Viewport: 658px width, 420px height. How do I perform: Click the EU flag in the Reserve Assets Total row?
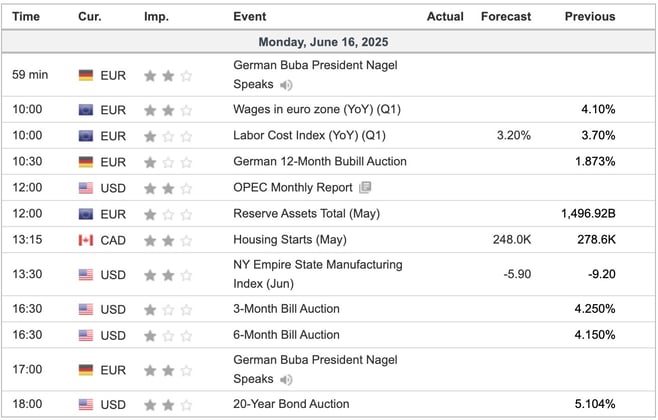coord(86,214)
